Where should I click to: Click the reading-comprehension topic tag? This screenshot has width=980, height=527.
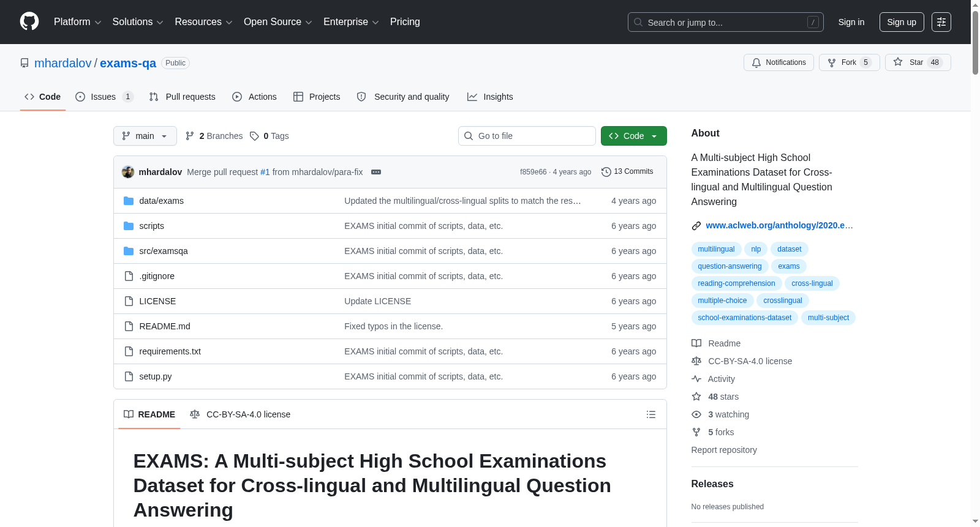[736, 283]
